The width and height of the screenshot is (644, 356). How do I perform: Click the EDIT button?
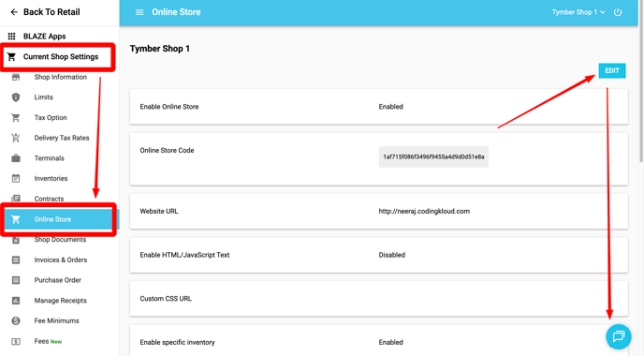coord(612,70)
